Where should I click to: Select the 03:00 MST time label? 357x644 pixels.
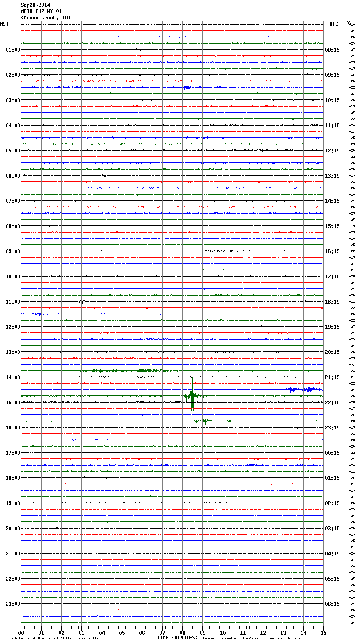pos(13,100)
